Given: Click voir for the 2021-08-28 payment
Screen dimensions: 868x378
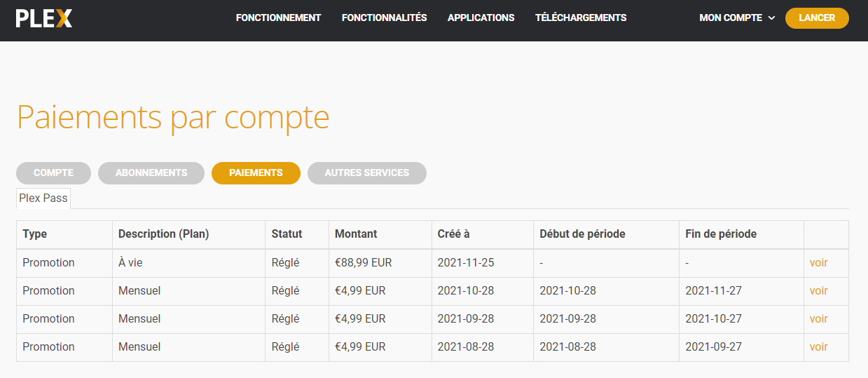Looking at the screenshot, I should (x=818, y=347).
